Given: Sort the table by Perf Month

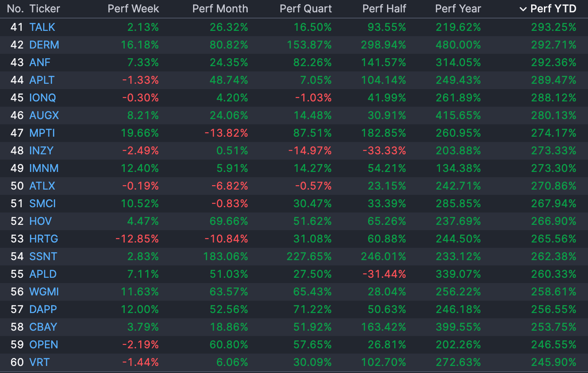Looking at the screenshot, I should pos(220,9).
